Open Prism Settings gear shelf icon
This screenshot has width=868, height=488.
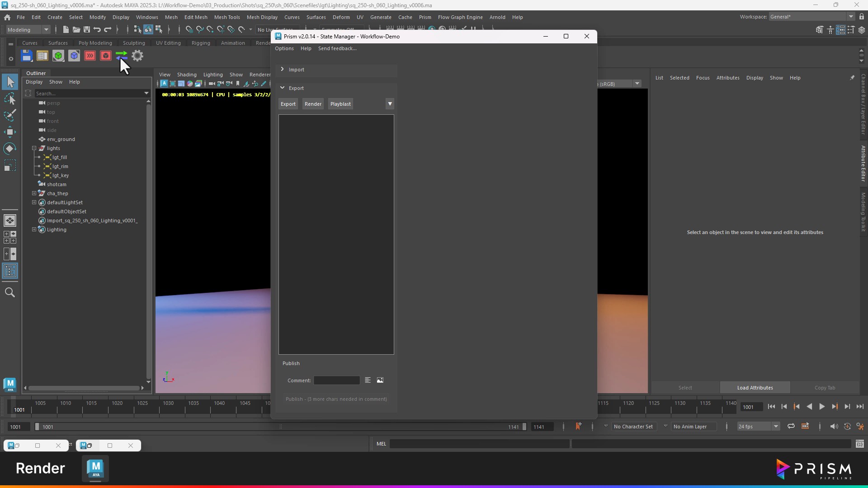point(137,56)
